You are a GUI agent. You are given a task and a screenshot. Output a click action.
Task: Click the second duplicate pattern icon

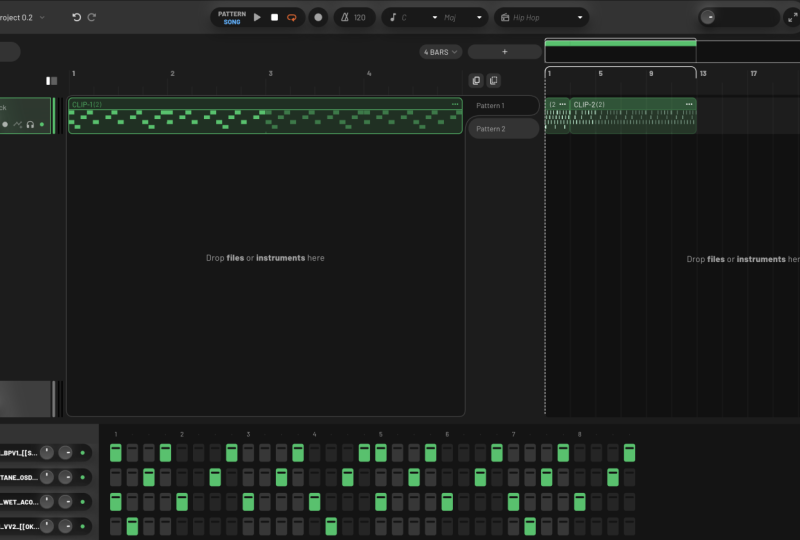(x=493, y=80)
